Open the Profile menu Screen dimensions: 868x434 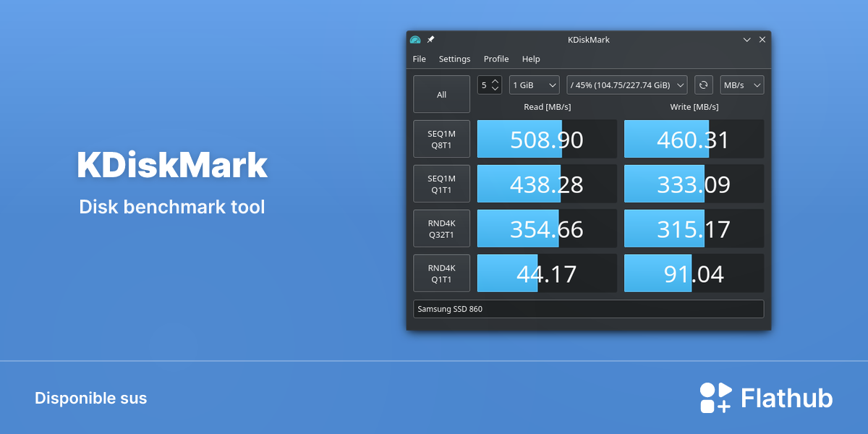496,59
